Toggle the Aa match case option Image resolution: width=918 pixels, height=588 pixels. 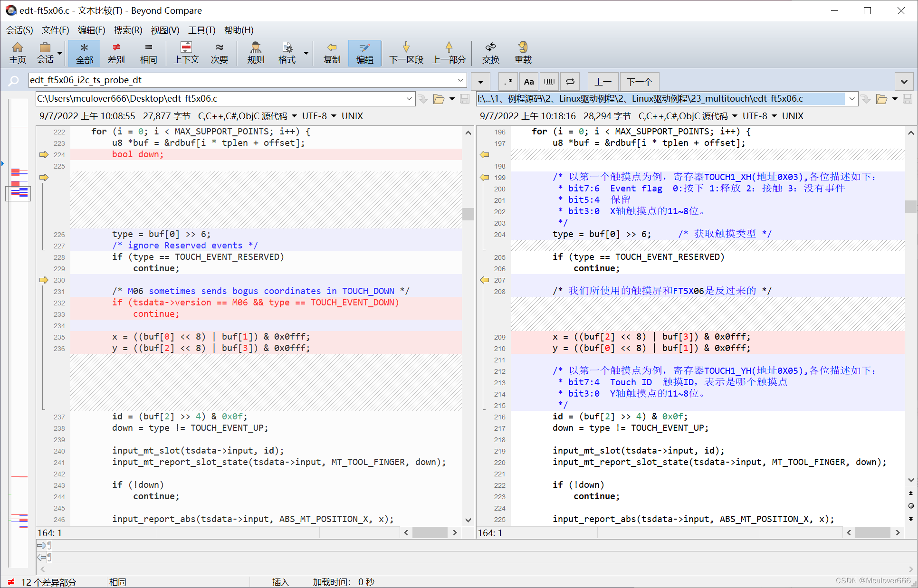click(529, 82)
